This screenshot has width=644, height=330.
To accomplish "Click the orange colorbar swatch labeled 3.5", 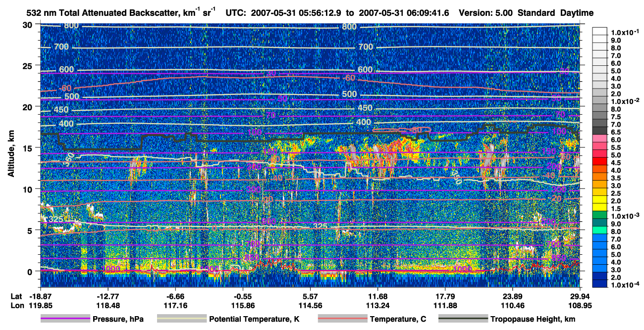I will pyautogui.click(x=601, y=178).
